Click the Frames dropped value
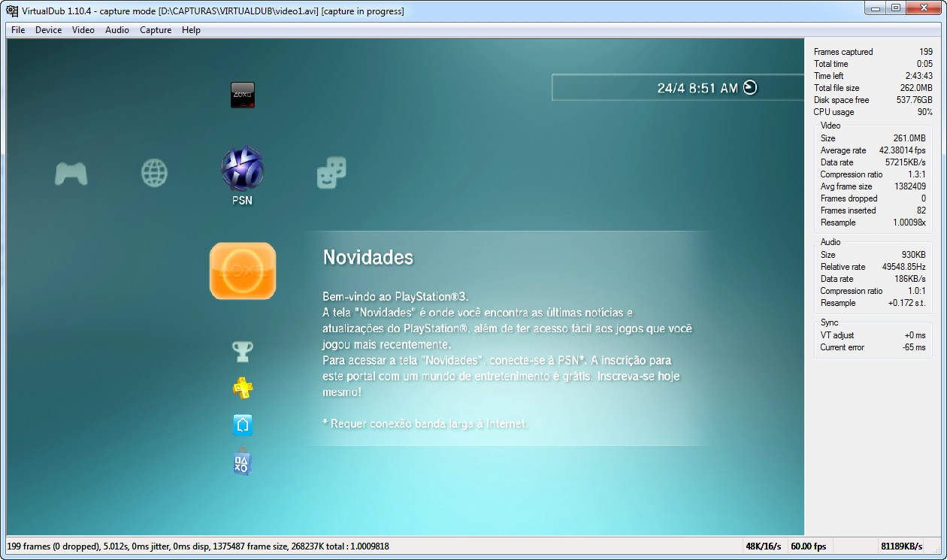This screenshot has width=947, height=560. [x=924, y=198]
